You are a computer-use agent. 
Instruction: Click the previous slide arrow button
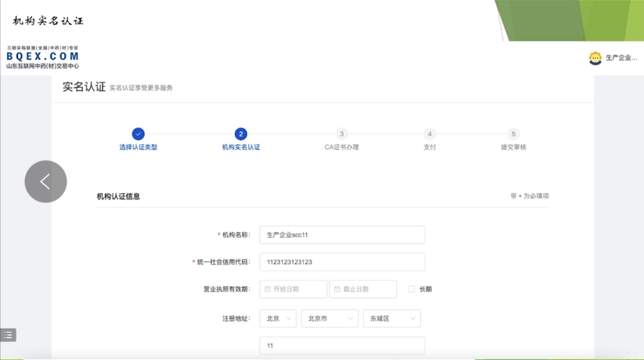45,182
